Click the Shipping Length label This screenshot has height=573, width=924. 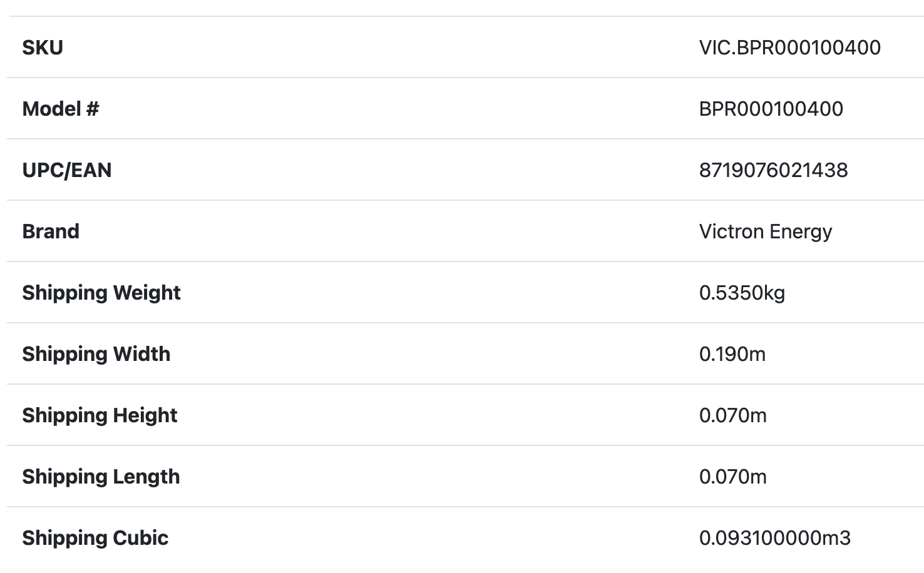[x=101, y=477]
